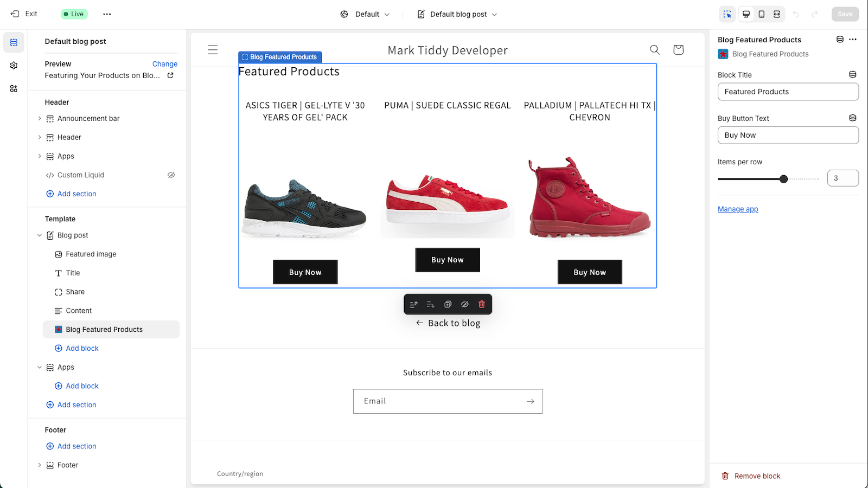Switch to fullscreen preview icon
The height and width of the screenshot is (488, 868).
pos(777,14)
